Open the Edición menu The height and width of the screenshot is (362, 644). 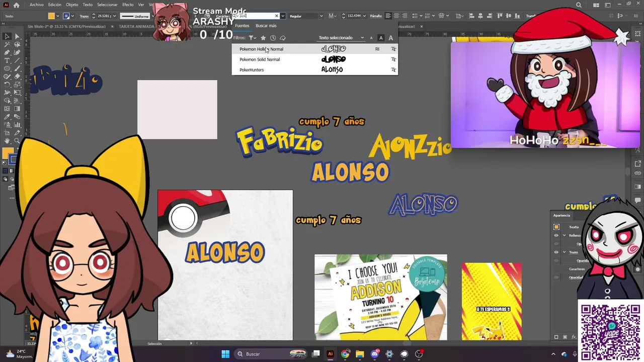55,5
